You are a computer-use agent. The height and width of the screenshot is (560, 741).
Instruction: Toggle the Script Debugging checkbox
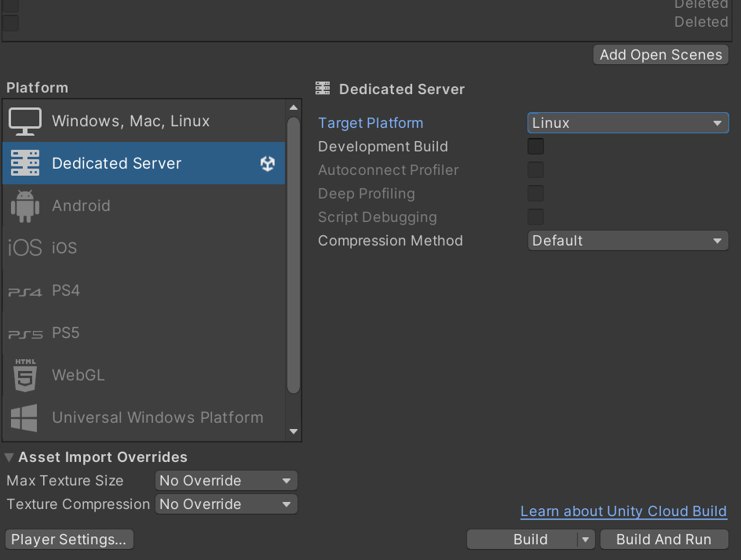(x=535, y=217)
